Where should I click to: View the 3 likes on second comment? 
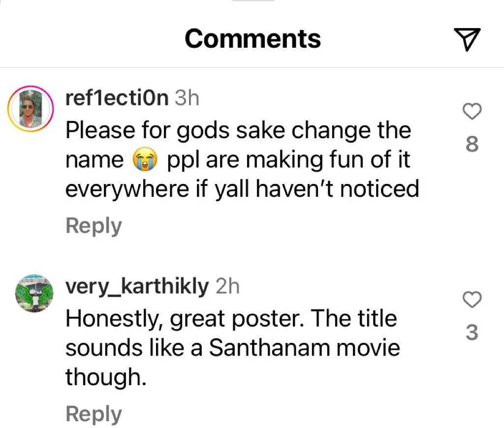pyautogui.click(x=472, y=333)
